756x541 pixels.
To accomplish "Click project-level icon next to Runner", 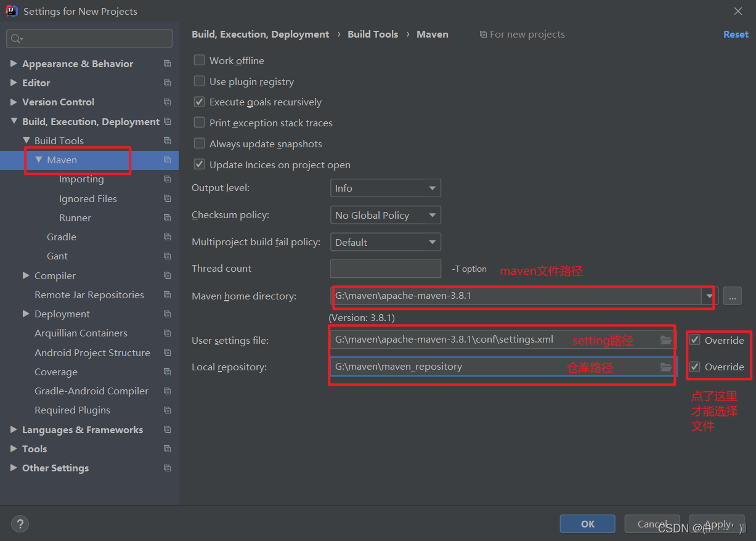I will click(167, 218).
